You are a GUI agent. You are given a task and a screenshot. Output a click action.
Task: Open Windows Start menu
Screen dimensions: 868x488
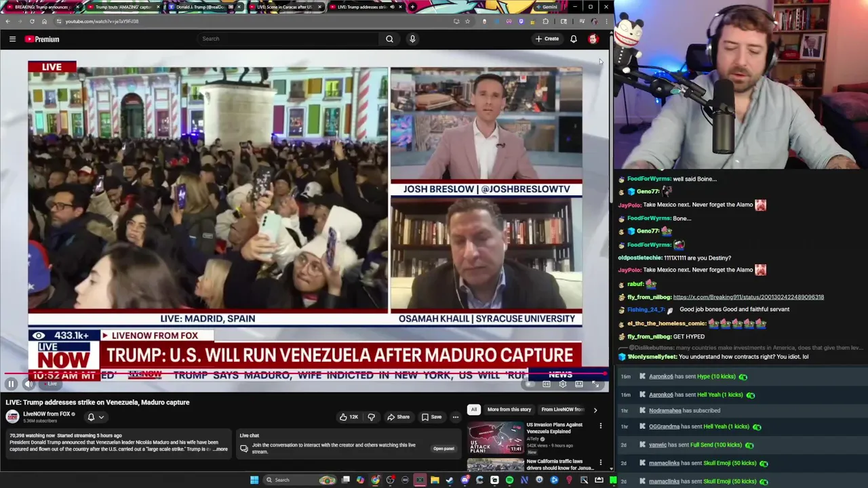coord(254,480)
